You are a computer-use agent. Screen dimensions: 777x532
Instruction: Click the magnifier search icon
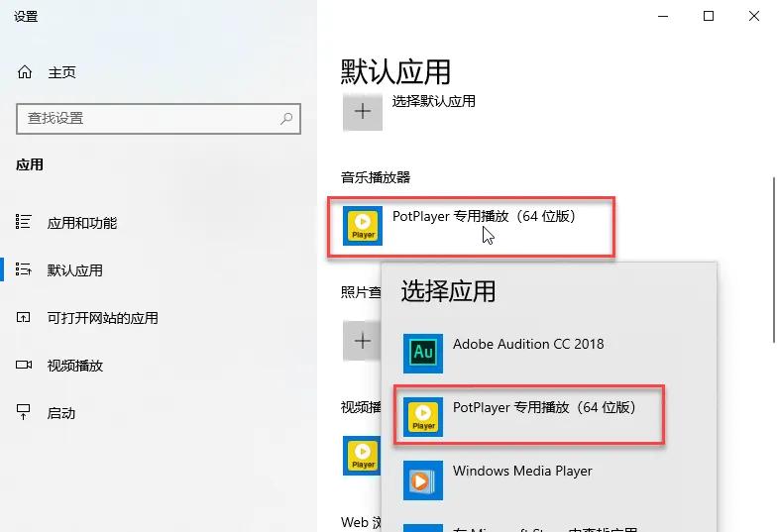[x=286, y=119]
